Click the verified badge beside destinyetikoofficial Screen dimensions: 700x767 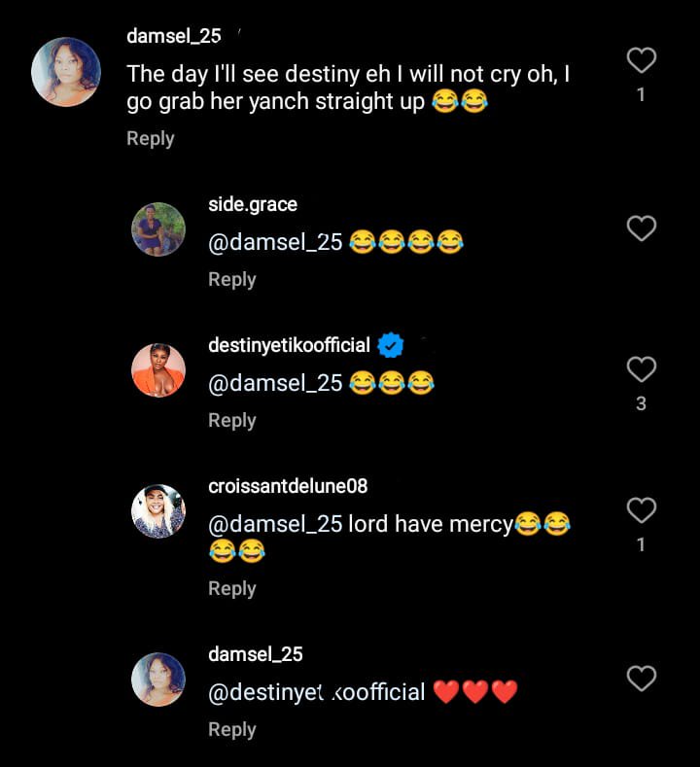[391, 345]
